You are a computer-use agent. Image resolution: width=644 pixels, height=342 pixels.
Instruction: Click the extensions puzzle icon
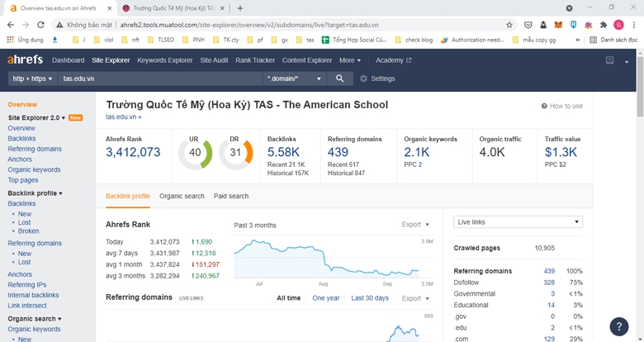coord(604,25)
